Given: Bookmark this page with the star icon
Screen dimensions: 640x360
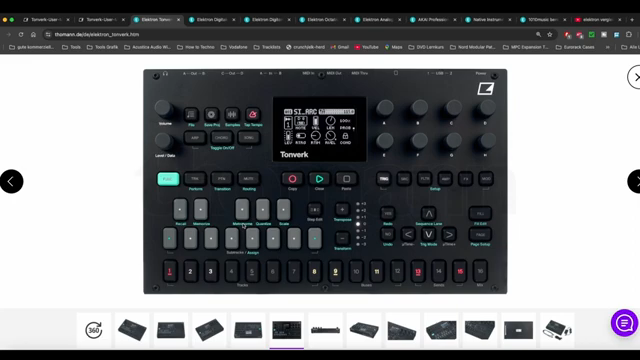Looking at the screenshot, I should [x=550, y=35].
